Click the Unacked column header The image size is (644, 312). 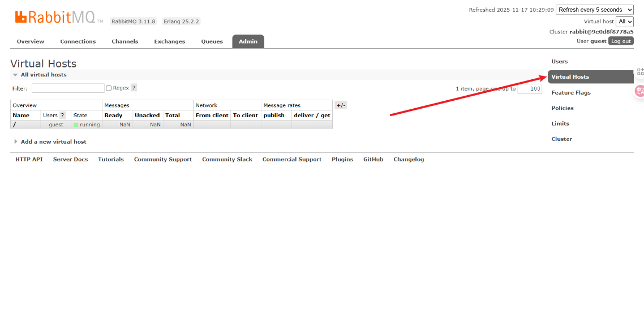pos(147,116)
